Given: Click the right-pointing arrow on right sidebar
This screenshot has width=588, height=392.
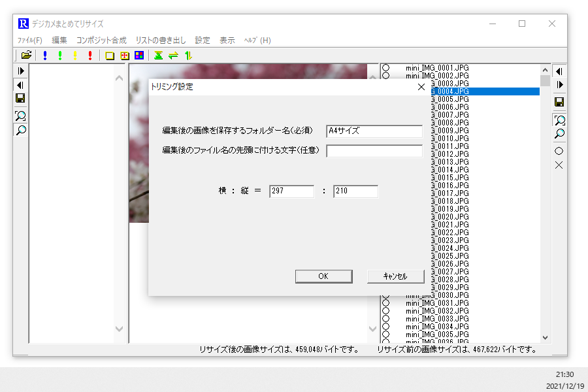Looking at the screenshot, I should click(x=559, y=85).
